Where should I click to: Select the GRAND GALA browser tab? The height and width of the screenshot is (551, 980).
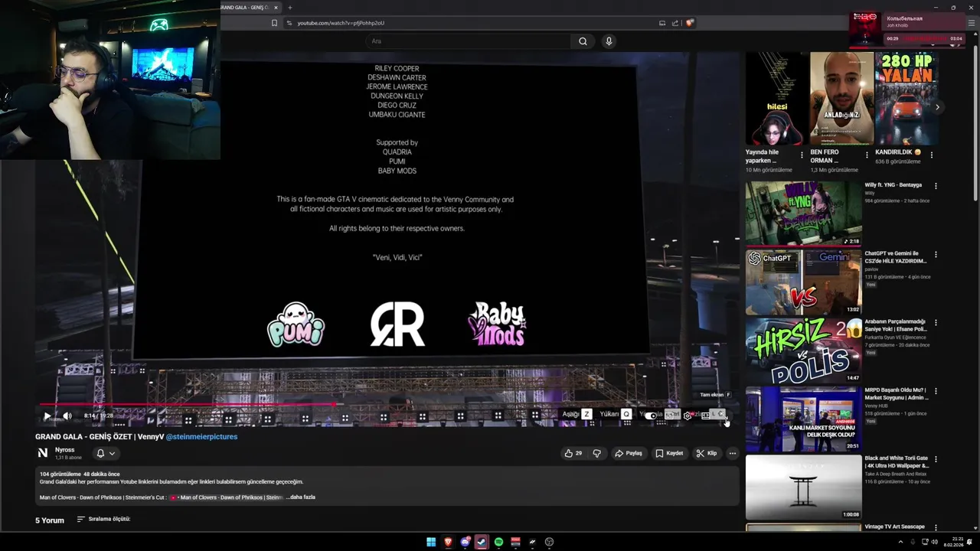click(x=245, y=8)
